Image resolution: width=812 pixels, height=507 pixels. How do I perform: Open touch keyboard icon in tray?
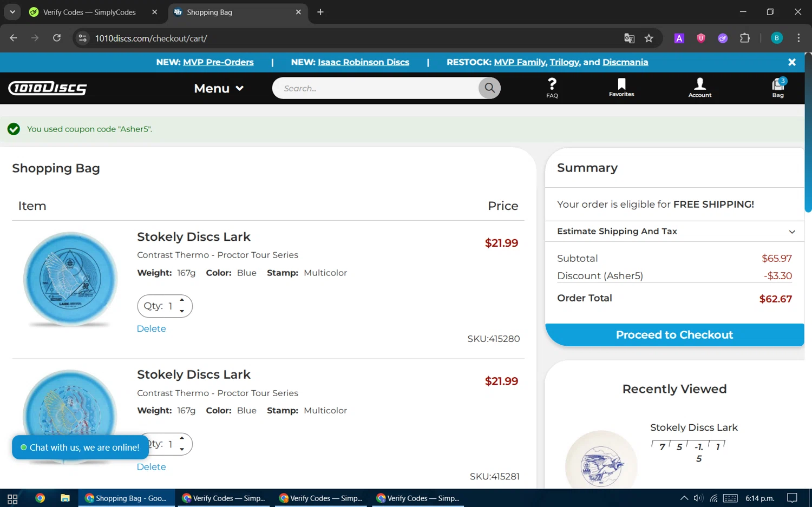[730, 498]
